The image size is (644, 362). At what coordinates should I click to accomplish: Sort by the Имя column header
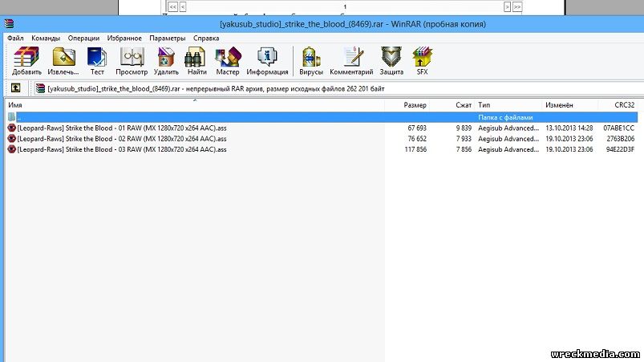point(195,105)
